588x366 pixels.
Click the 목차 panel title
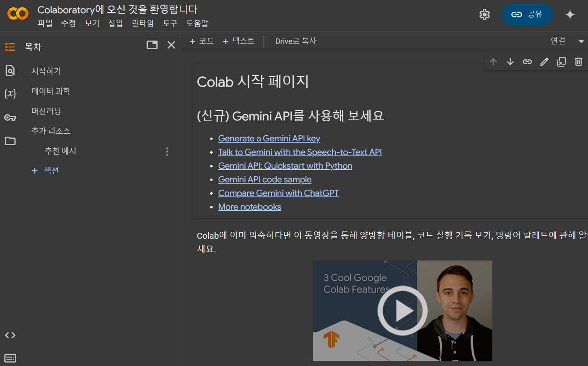coord(33,47)
